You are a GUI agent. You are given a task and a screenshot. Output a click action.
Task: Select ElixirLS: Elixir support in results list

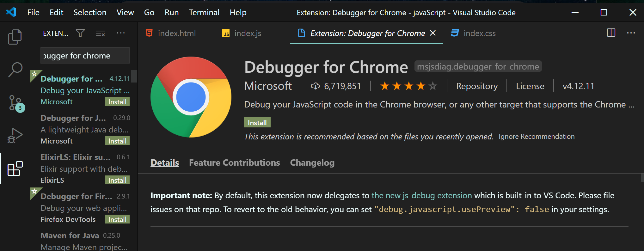pyautogui.click(x=83, y=168)
